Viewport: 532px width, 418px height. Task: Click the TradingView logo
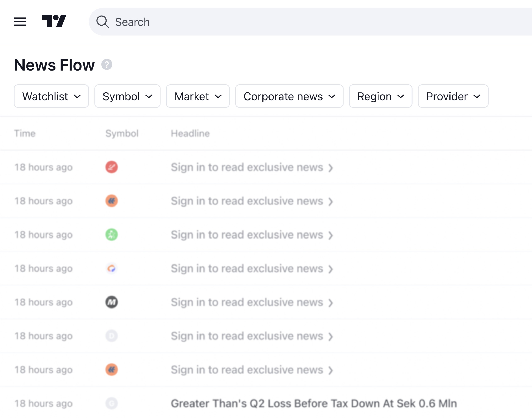click(x=54, y=21)
